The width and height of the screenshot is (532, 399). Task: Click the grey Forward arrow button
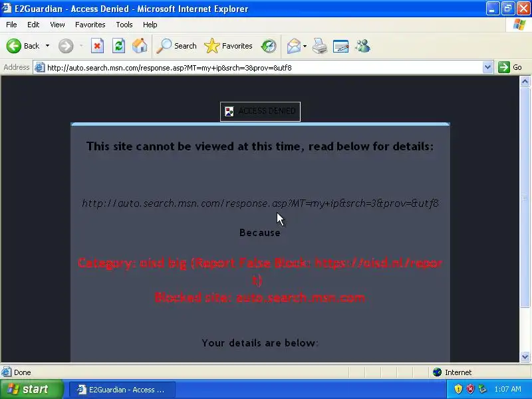coord(66,46)
